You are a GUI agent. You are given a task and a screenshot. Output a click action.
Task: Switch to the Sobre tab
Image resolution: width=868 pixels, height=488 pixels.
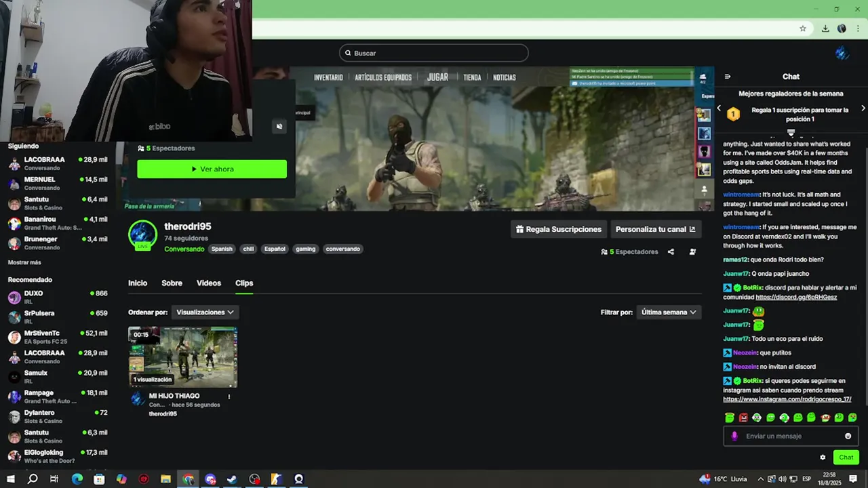(x=172, y=283)
